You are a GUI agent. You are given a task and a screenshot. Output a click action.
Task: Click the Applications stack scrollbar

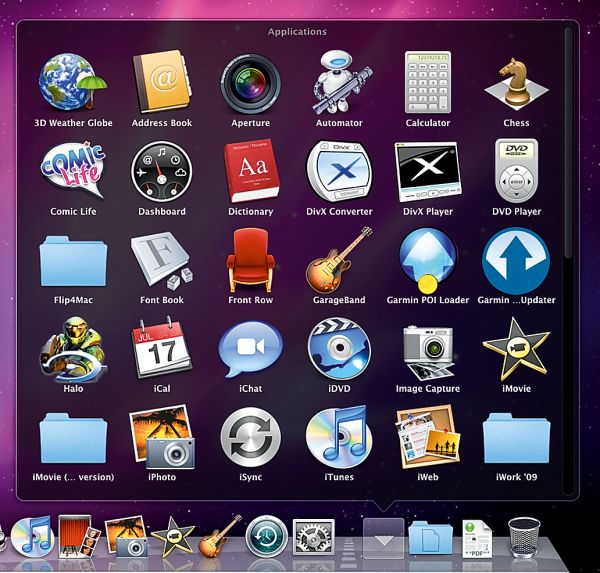tap(568, 140)
